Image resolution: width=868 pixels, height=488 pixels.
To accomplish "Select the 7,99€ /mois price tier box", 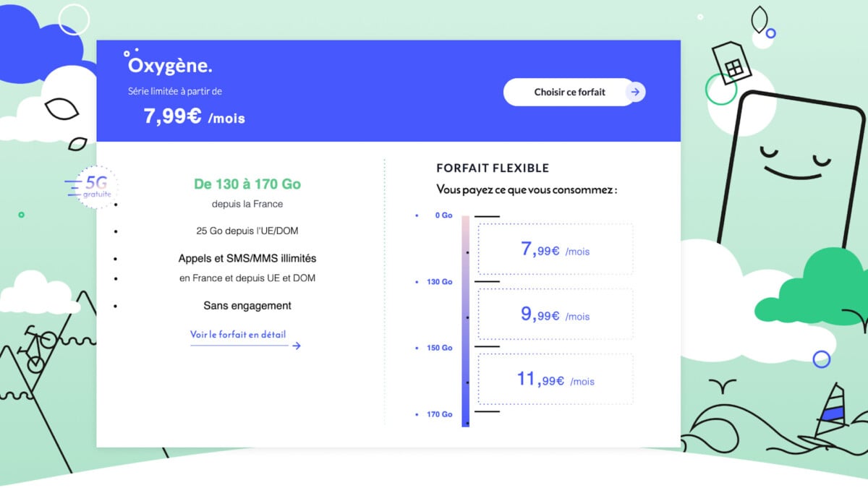I will [x=555, y=249].
